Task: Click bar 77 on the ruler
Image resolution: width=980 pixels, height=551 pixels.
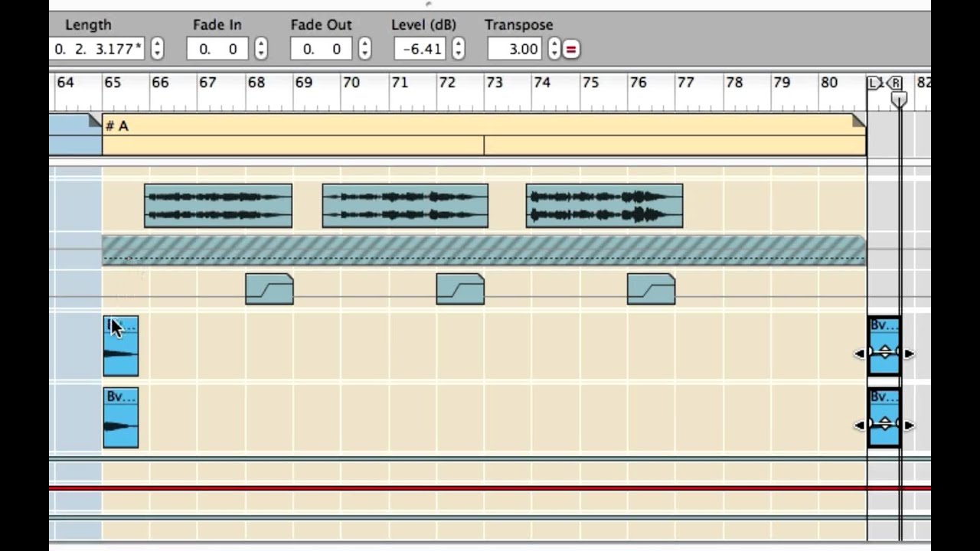Action: click(x=685, y=82)
